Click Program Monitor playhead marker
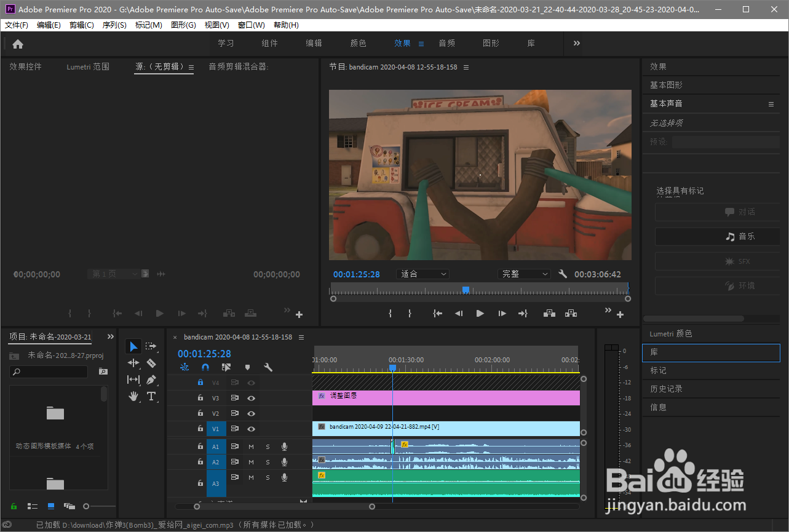This screenshot has width=789, height=532. tap(466, 290)
